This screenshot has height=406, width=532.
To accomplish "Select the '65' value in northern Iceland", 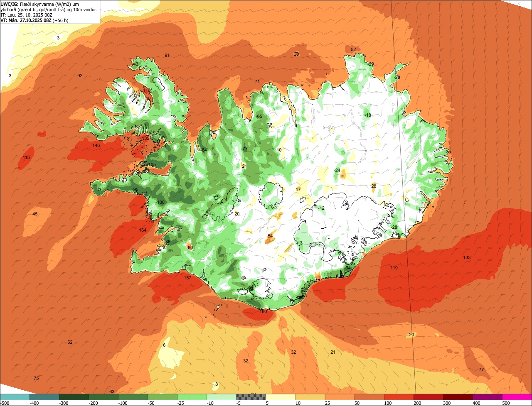I will 260,116.
